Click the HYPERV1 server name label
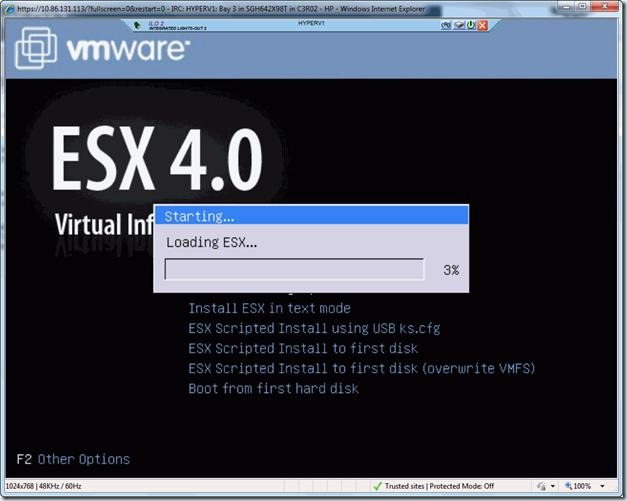Screen dimensions: 627x501 coord(311,23)
